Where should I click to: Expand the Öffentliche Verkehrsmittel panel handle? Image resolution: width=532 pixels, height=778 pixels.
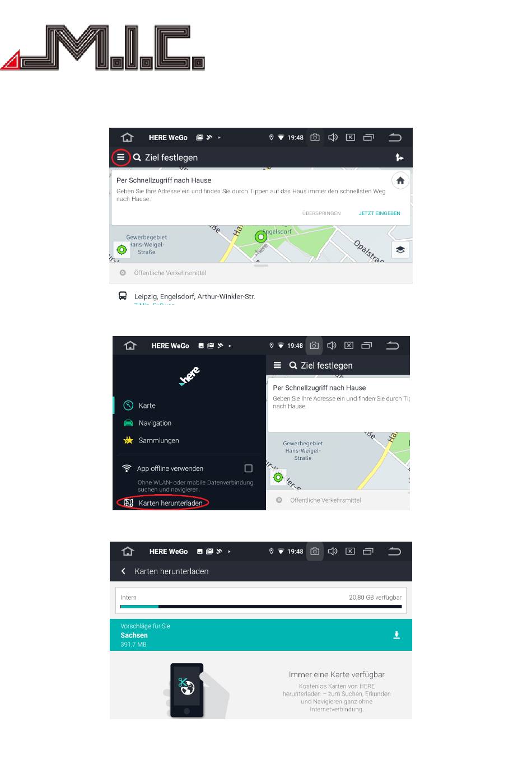261,265
